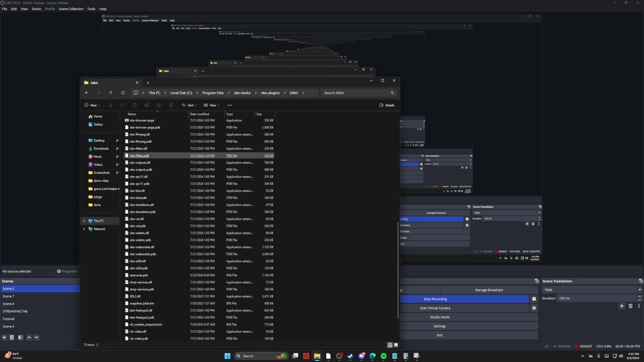Open the View dropdown in Explorer
This screenshot has width=644, height=362.
point(212,105)
